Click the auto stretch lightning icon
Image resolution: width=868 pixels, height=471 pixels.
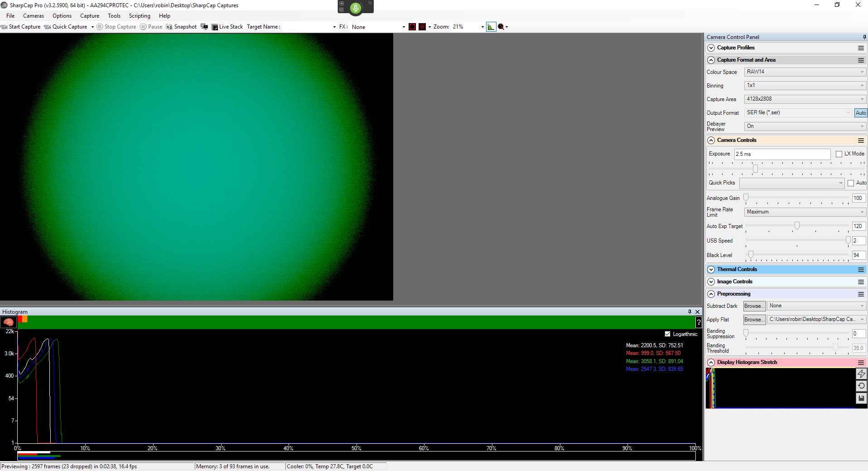click(861, 374)
